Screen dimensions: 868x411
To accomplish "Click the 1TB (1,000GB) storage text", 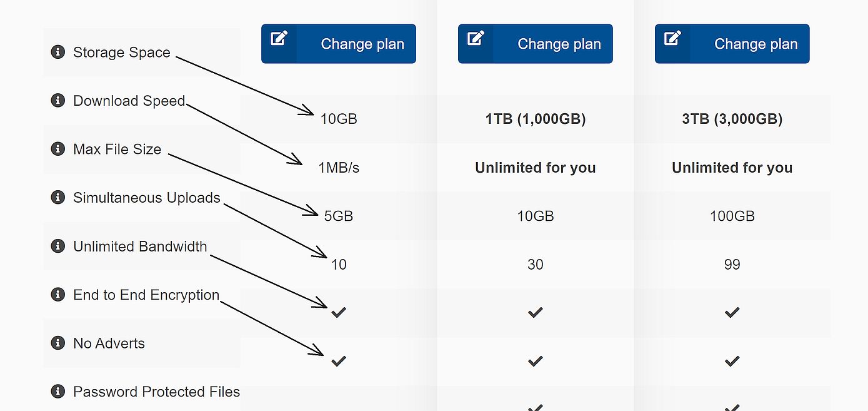I will tap(535, 119).
